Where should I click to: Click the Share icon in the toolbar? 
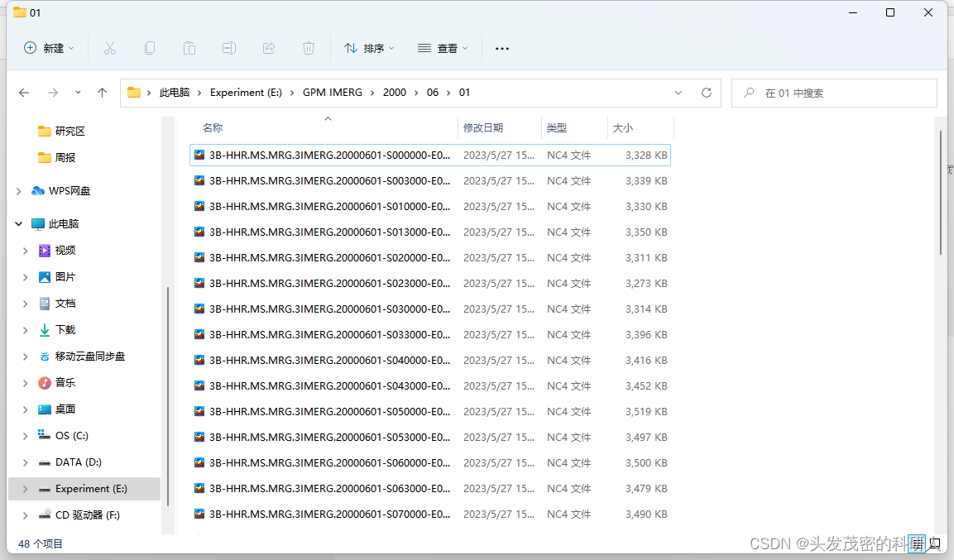pyautogui.click(x=269, y=48)
